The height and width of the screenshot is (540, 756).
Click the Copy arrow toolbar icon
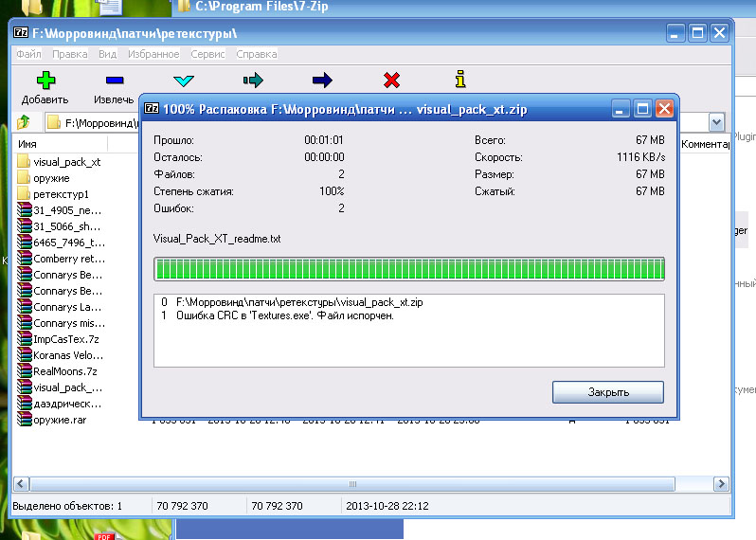click(253, 80)
